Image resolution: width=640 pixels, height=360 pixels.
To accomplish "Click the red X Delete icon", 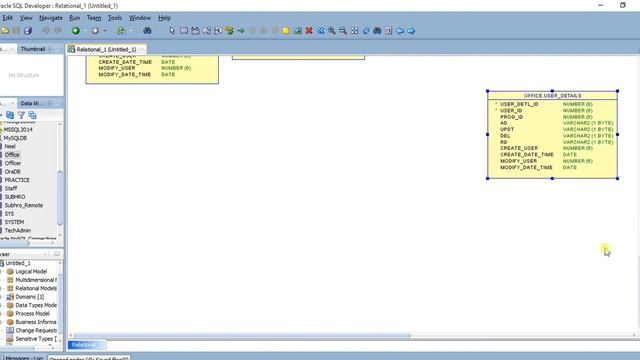I will (x=309, y=31).
